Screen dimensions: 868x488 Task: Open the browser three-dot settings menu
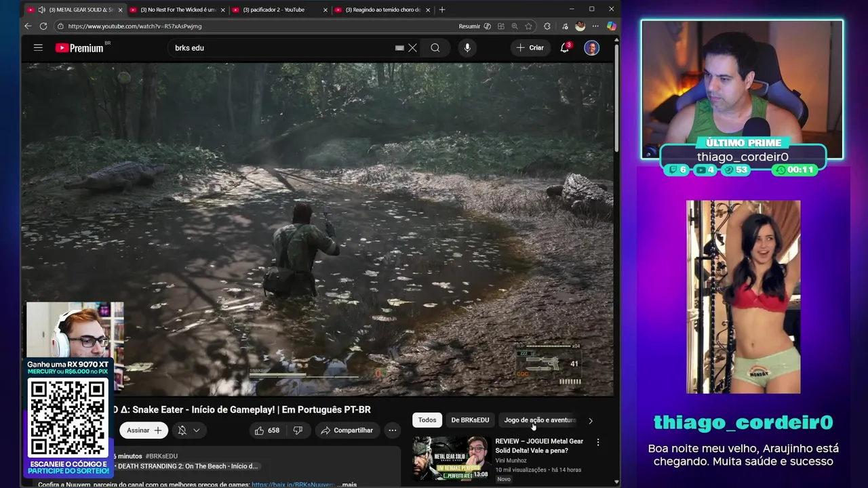[x=596, y=26]
